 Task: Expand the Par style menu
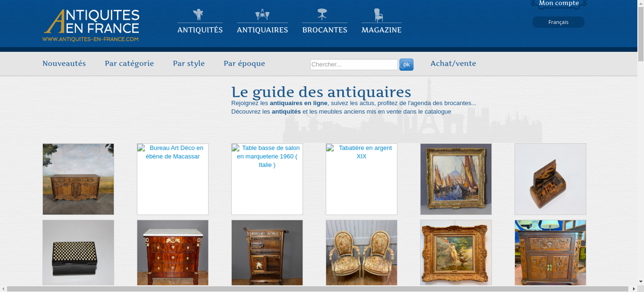[x=189, y=63]
